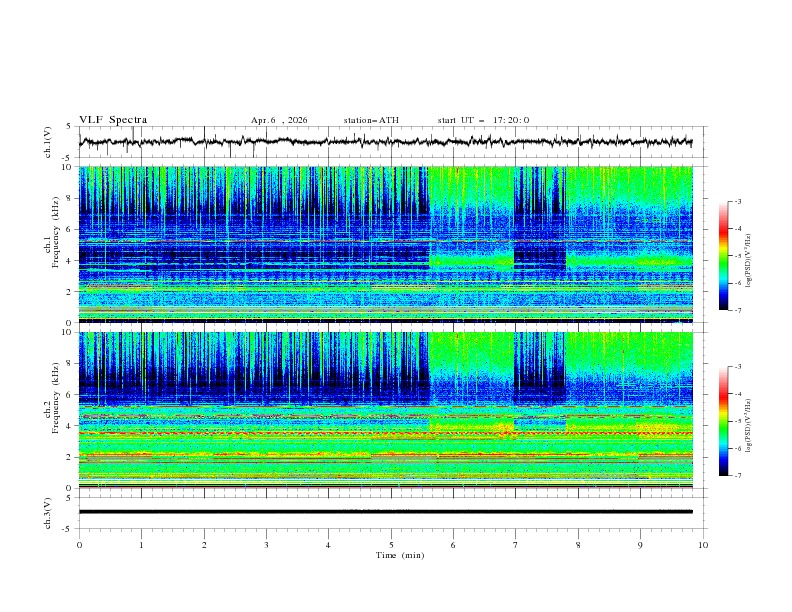Screen dimensions: 792x612
Task: Click the "-4" tick on ch.2 colorbar
Action: 738,394
